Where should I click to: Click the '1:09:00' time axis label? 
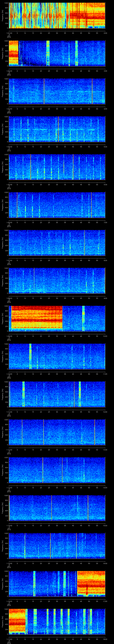pyautogui.click(x=9, y=336)
